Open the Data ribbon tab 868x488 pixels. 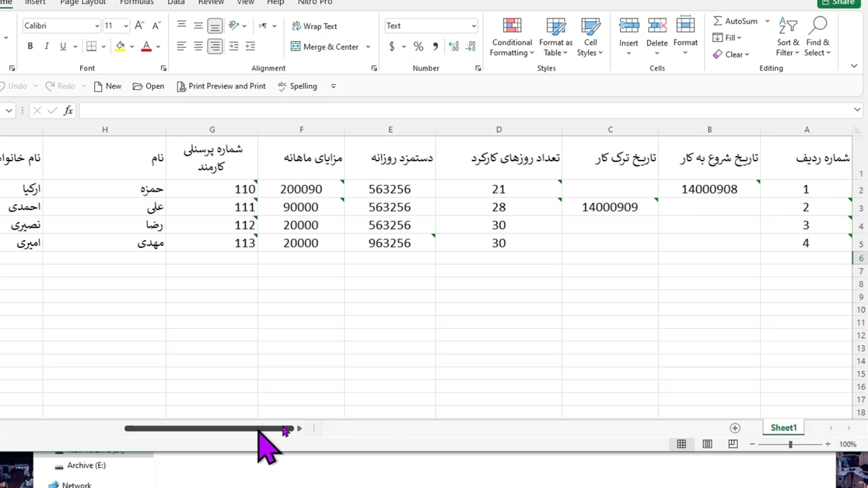(x=176, y=3)
